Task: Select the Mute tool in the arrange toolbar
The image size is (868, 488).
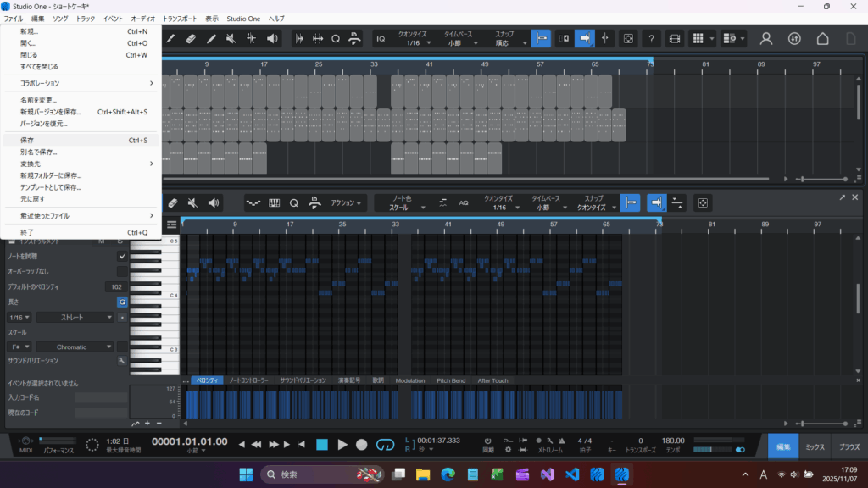Action: click(x=231, y=39)
